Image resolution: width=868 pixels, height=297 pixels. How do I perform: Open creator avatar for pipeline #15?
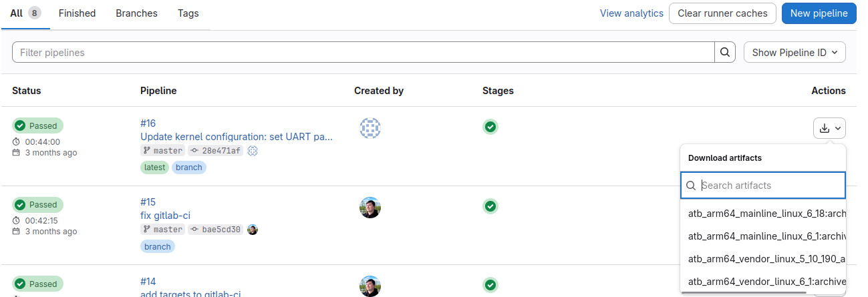coord(370,208)
